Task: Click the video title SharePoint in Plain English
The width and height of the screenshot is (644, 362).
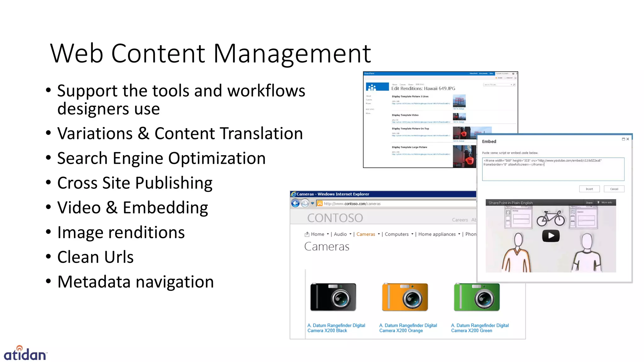Action: click(x=510, y=203)
